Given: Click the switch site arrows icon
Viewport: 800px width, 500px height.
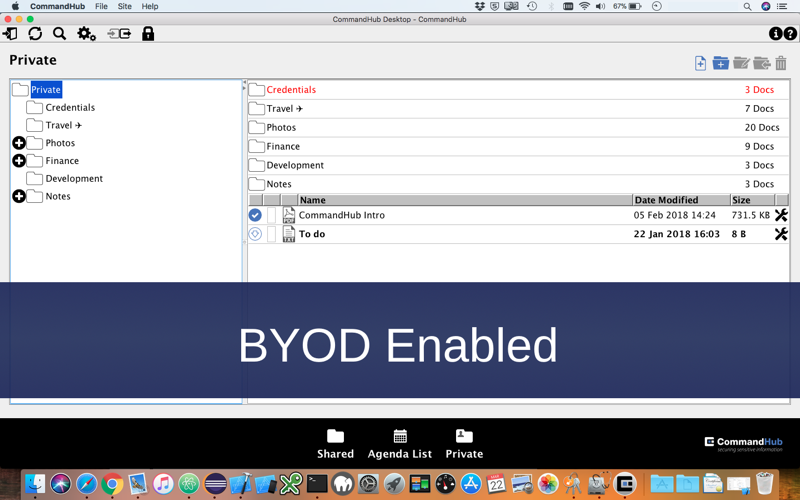Looking at the screenshot, I should (x=119, y=34).
